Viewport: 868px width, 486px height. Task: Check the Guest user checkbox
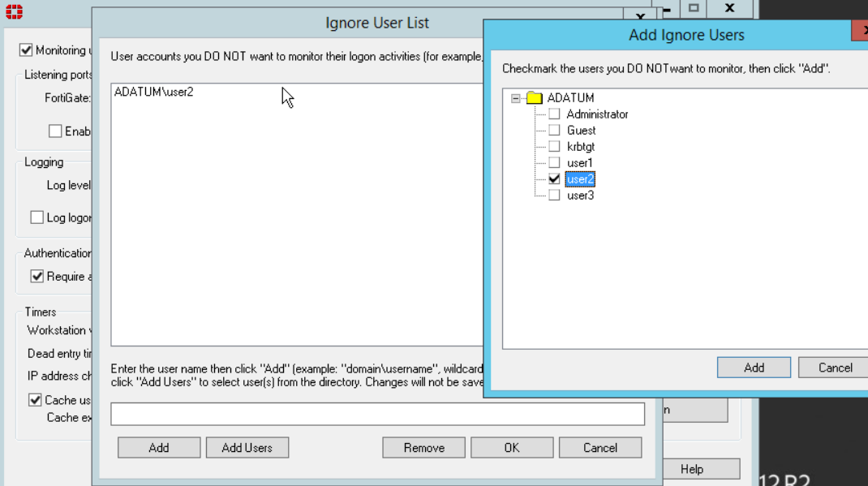point(555,131)
